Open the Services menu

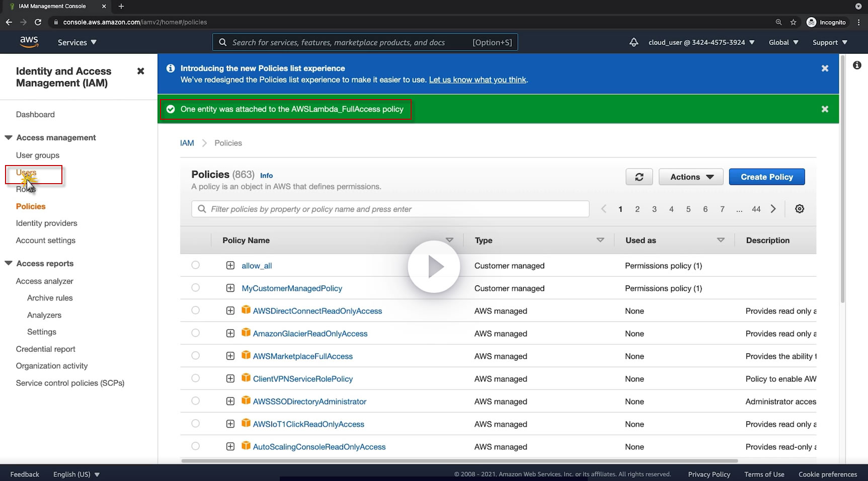click(76, 42)
